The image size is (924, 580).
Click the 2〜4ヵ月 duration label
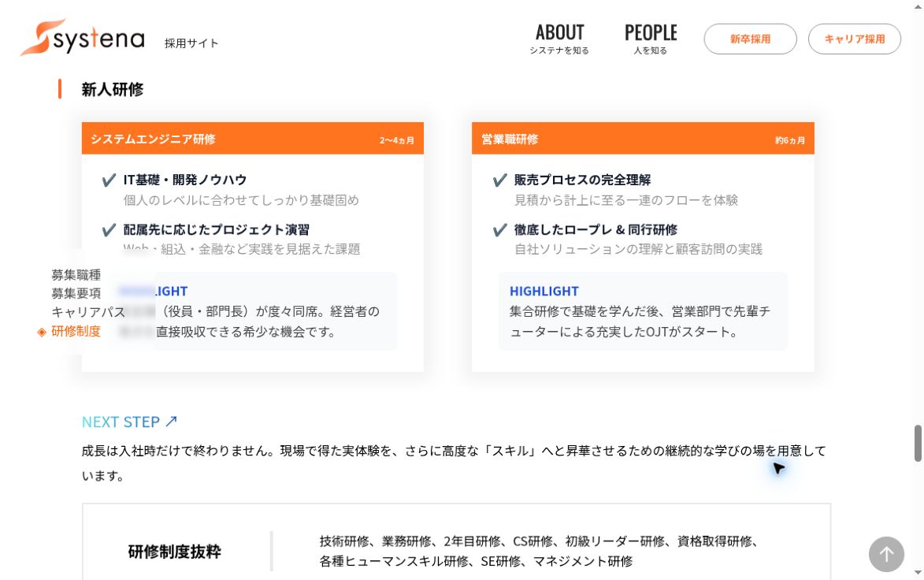click(396, 140)
